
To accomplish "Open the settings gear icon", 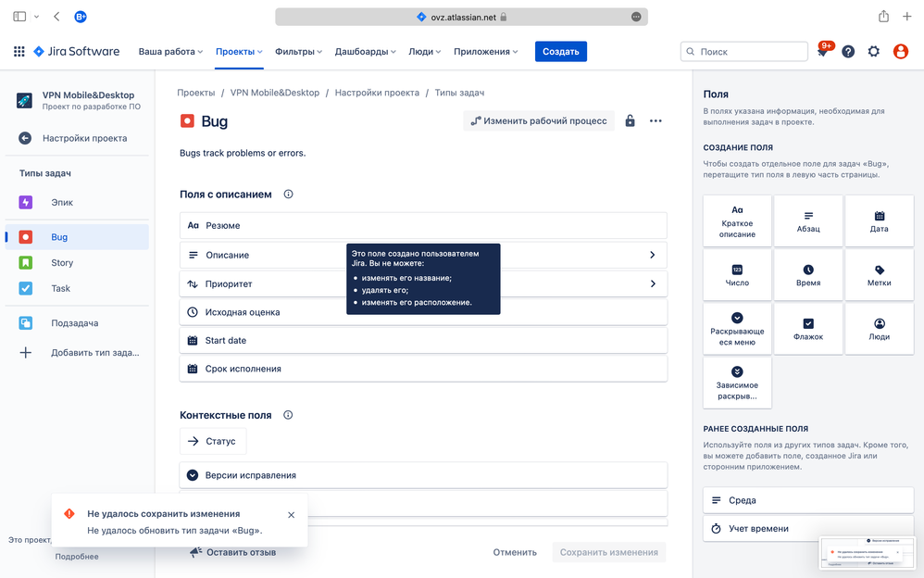I will [x=873, y=51].
